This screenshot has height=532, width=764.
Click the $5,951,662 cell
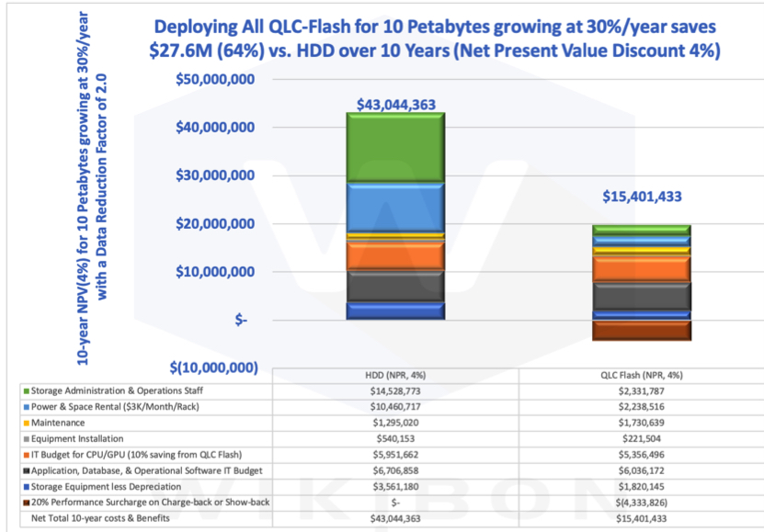395,455
